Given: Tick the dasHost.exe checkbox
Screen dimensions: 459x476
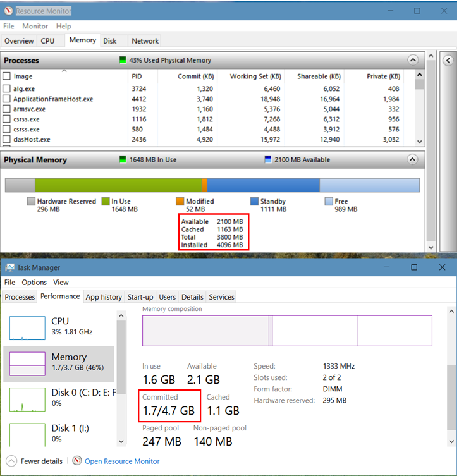Looking at the screenshot, I should pyautogui.click(x=7, y=139).
